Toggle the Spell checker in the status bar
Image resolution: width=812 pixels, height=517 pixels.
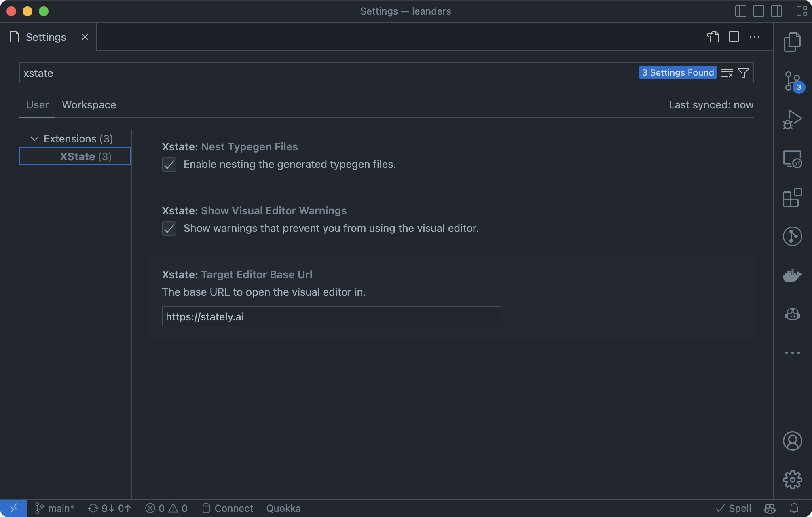coord(733,508)
